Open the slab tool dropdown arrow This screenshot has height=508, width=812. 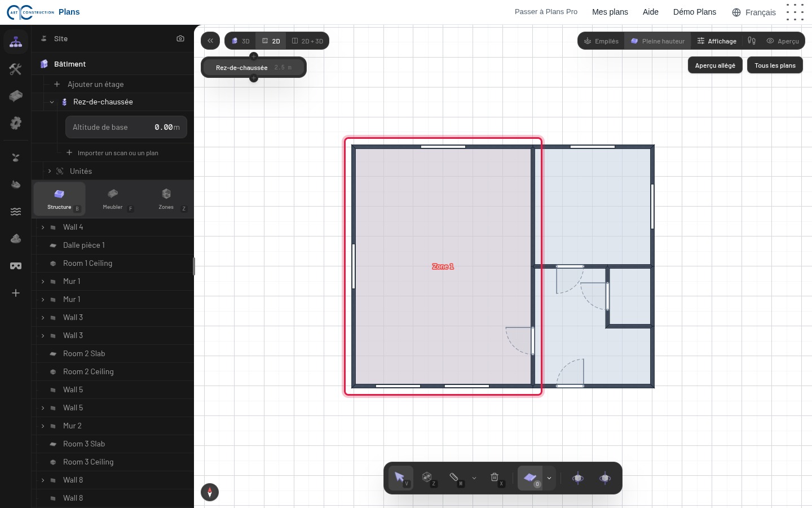[549, 478]
